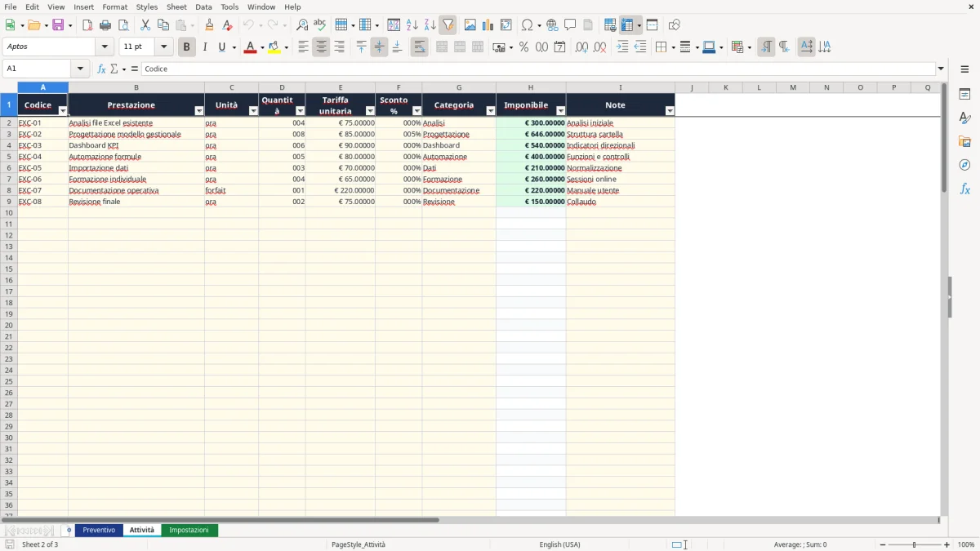This screenshot has width=980, height=551.
Task: Expand Name Box dropdown arrow
Action: [82, 69]
